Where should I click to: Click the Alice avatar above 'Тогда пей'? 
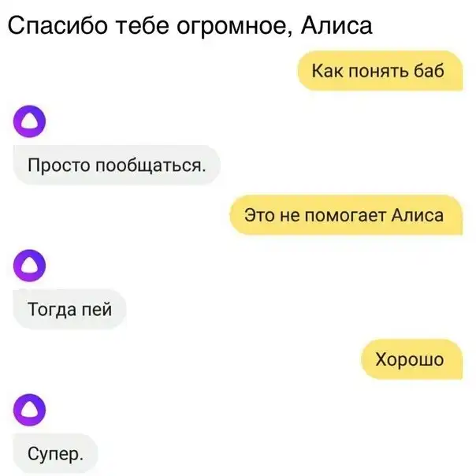29,266
